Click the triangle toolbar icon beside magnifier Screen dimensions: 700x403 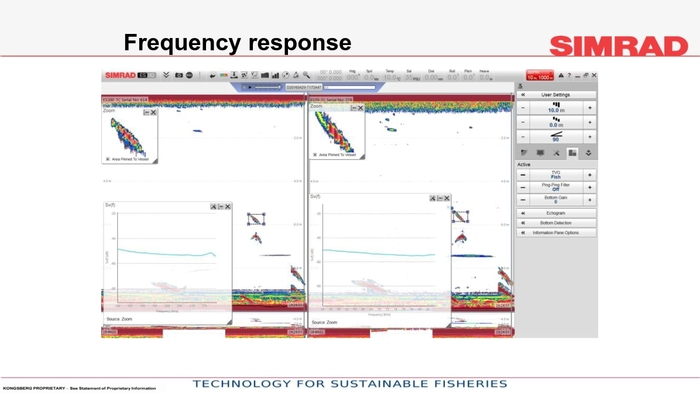point(296,75)
